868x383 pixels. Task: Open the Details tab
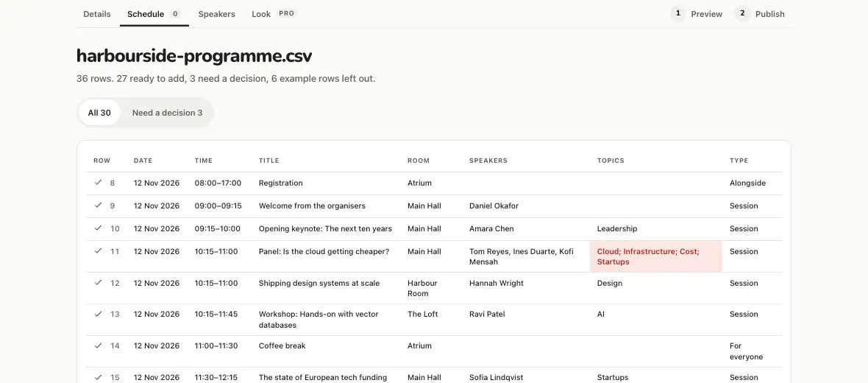click(97, 14)
